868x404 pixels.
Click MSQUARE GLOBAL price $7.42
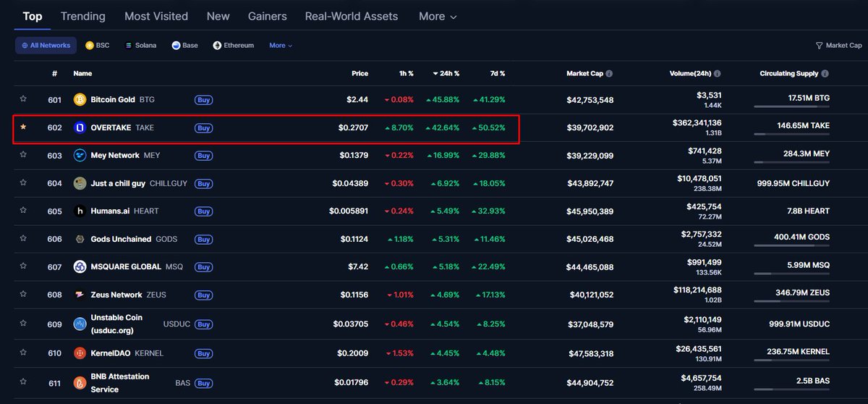(x=358, y=267)
